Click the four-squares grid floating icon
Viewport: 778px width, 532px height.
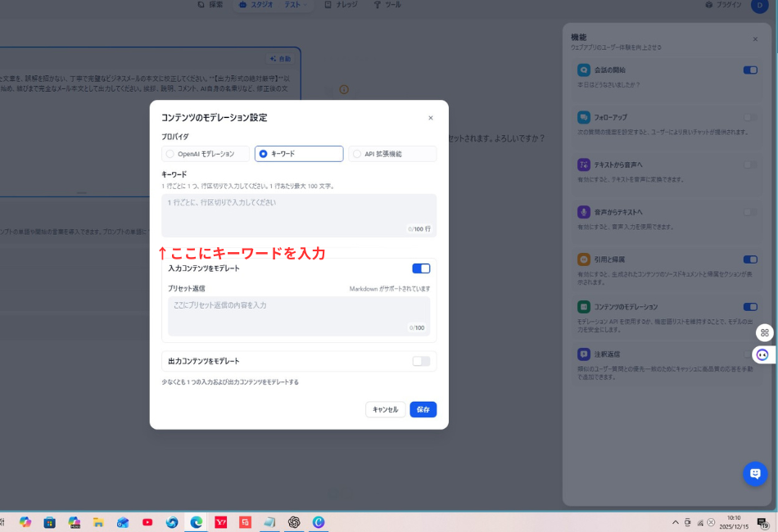click(764, 332)
